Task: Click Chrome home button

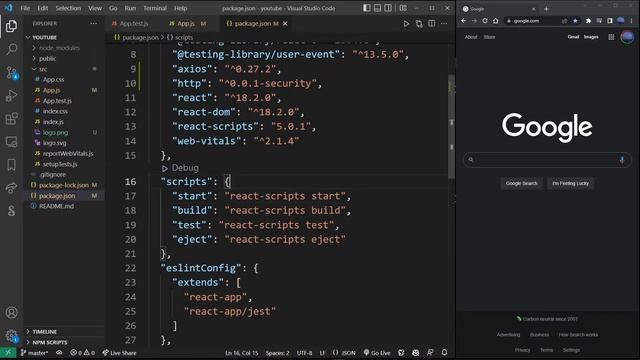Action: 496,21
